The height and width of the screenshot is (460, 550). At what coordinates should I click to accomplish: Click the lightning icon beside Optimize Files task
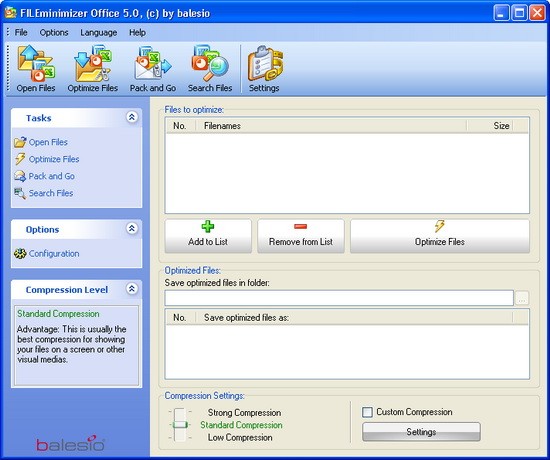point(20,159)
